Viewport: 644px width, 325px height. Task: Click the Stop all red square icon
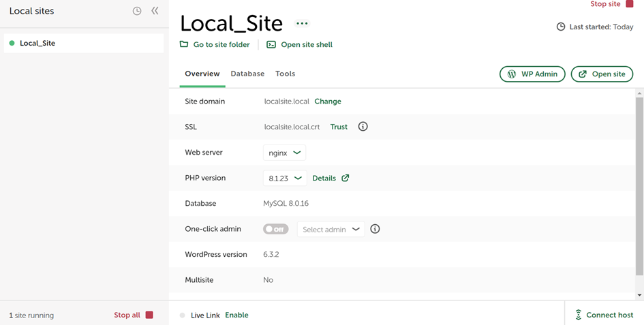[149, 315]
